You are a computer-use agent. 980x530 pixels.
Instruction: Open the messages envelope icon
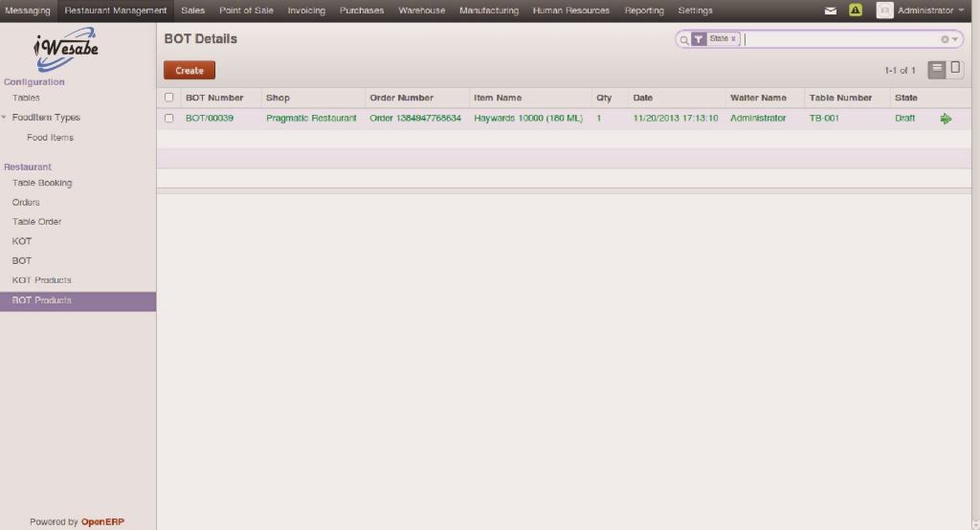coord(831,11)
